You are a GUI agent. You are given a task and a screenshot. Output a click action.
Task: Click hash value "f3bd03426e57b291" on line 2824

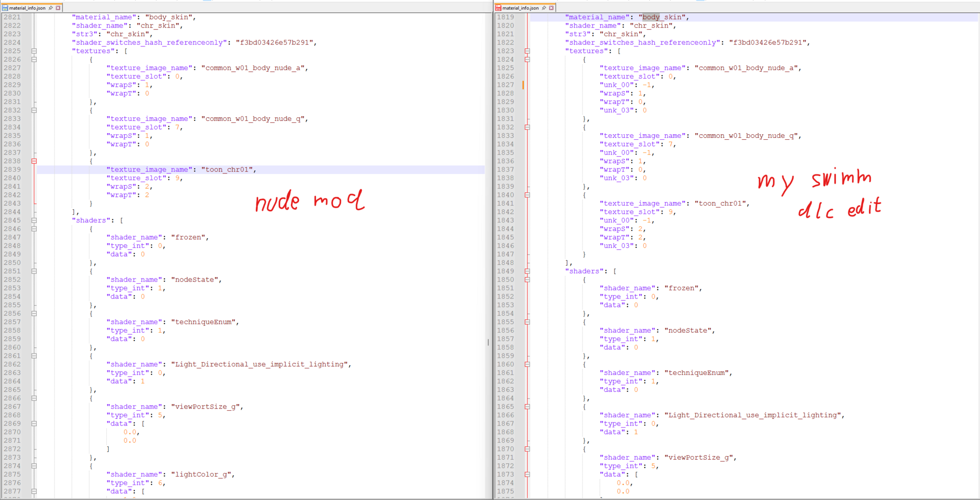(275, 43)
